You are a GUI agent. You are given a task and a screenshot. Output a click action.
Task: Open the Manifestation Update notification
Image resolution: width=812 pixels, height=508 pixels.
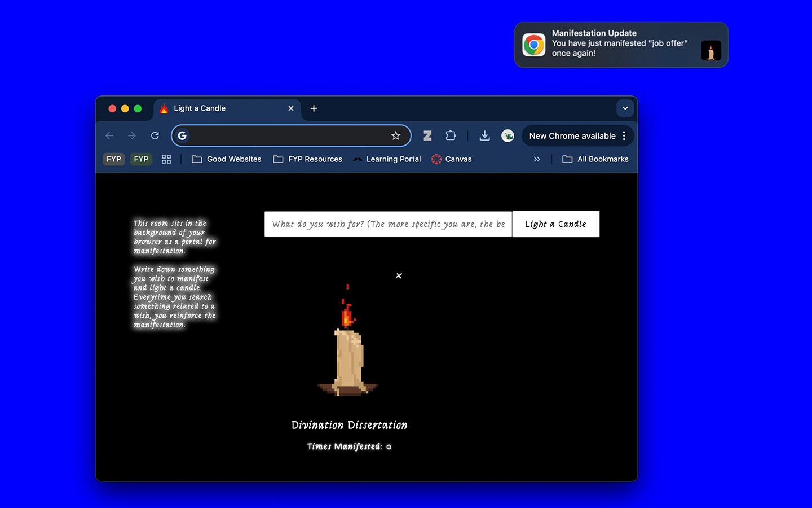[x=621, y=45]
